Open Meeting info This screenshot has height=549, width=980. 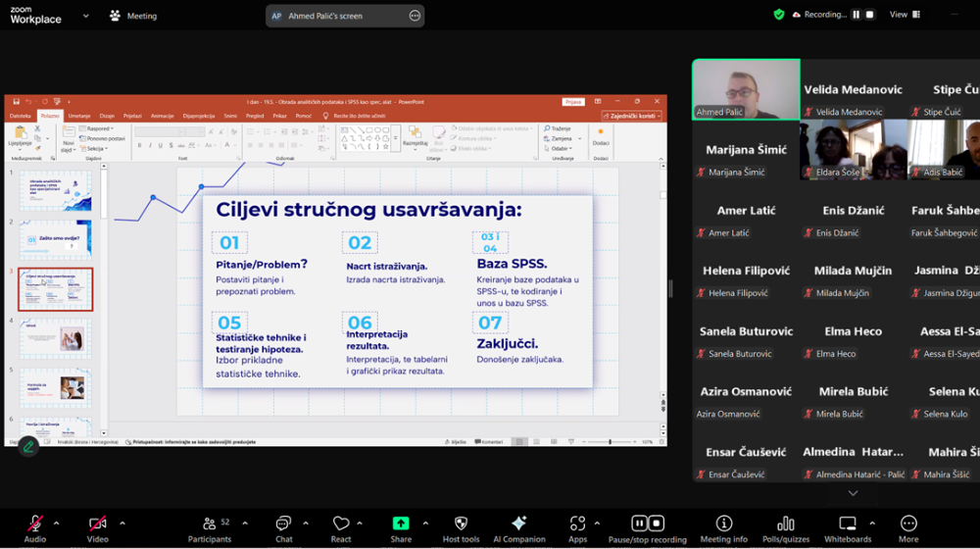point(724,528)
